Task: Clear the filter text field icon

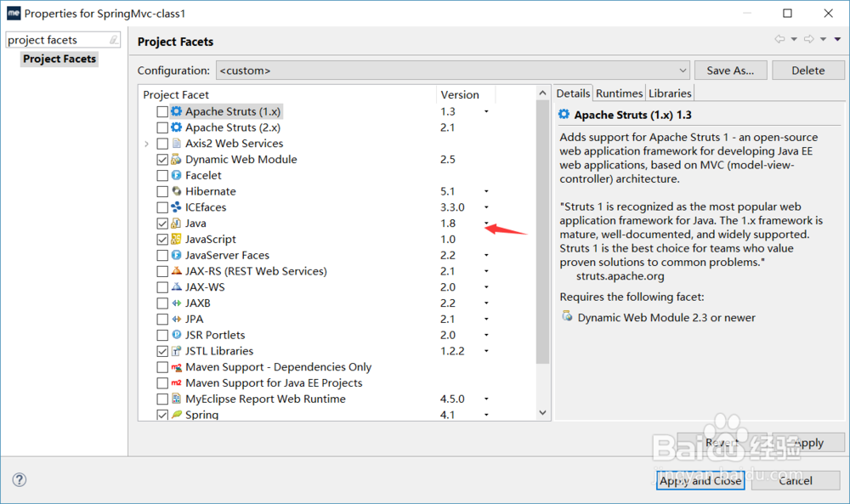Action: (x=114, y=40)
